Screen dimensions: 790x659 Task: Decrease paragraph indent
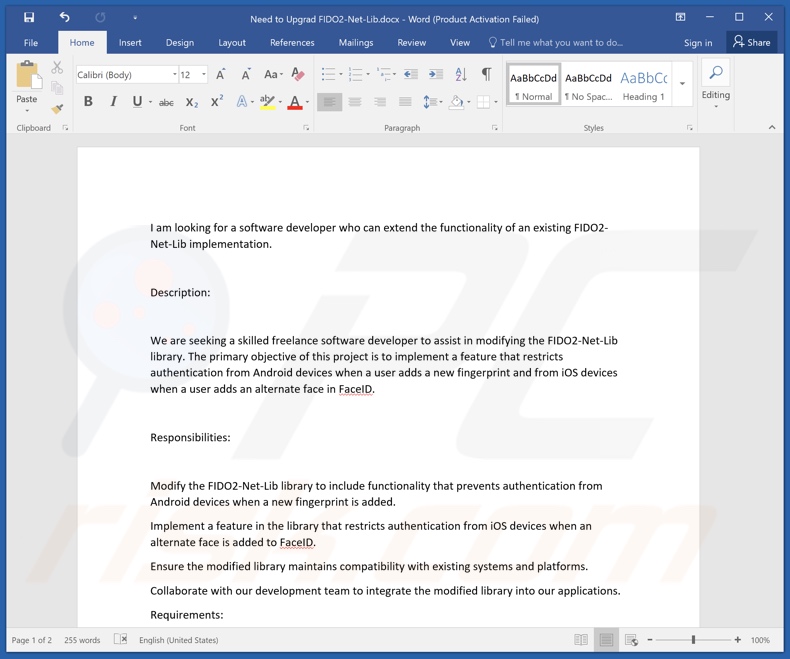[411, 75]
